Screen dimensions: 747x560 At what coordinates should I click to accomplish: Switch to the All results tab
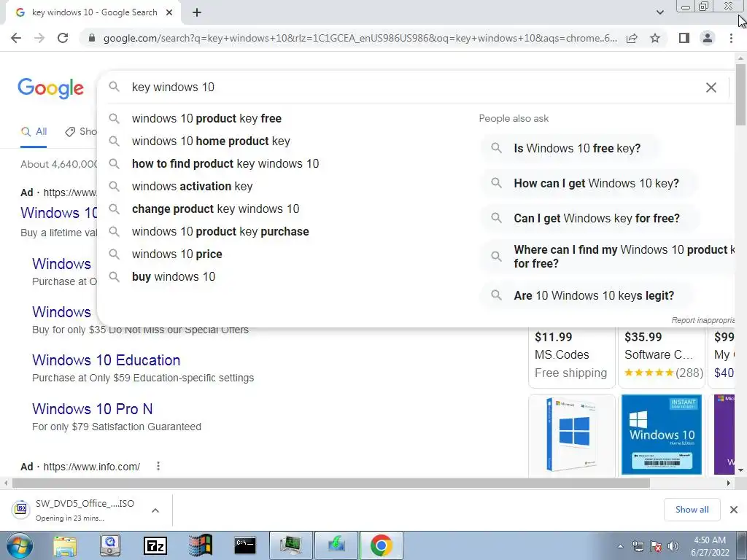point(34,132)
